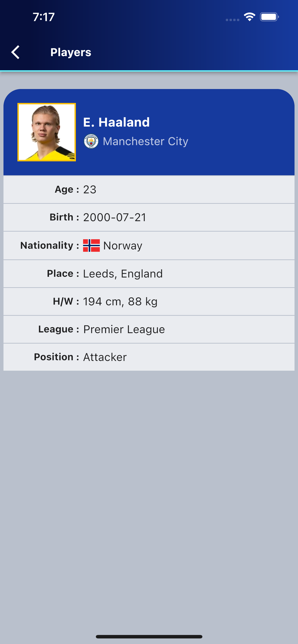This screenshot has height=644, width=298.
Task: Open the E. Haaland player photo
Action: tap(47, 132)
